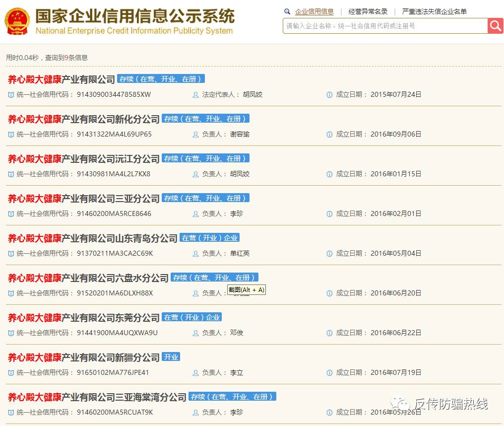Select credit code text 91650102MA776JPE41
Viewport: 504px width, 426px height.
coord(113,372)
